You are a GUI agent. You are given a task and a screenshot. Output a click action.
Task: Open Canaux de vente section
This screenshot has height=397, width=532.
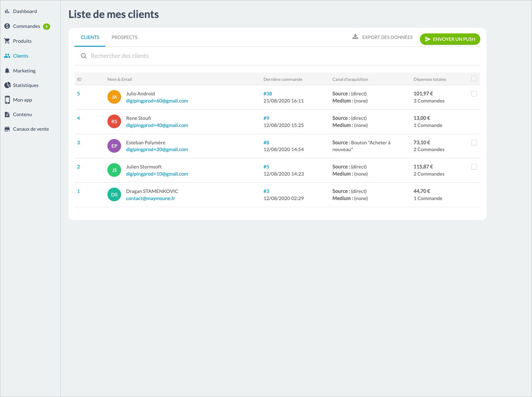click(31, 129)
